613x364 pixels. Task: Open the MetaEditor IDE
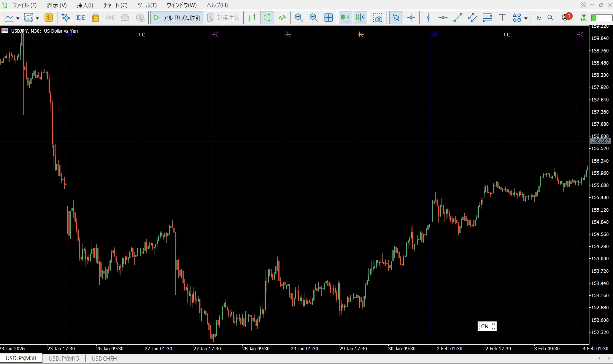point(80,17)
